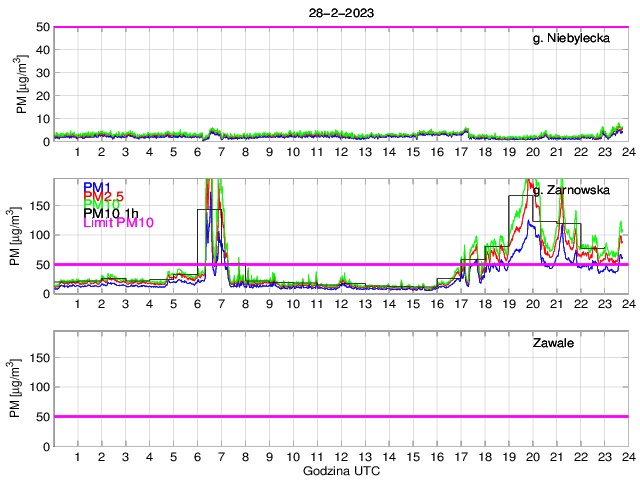Click the red PM2.5 legend entry
Image resolution: width=640 pixels, height=480 pixels.
click(x=104, y=196)
